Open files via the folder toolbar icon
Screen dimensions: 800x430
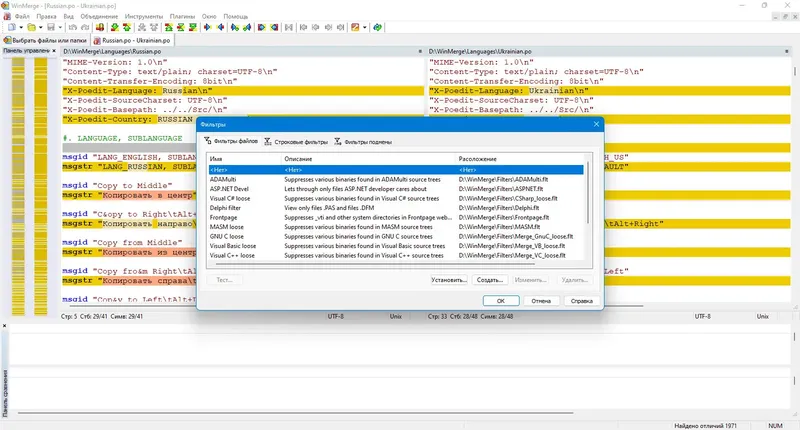pyautogui.click(x=31, y=27)
